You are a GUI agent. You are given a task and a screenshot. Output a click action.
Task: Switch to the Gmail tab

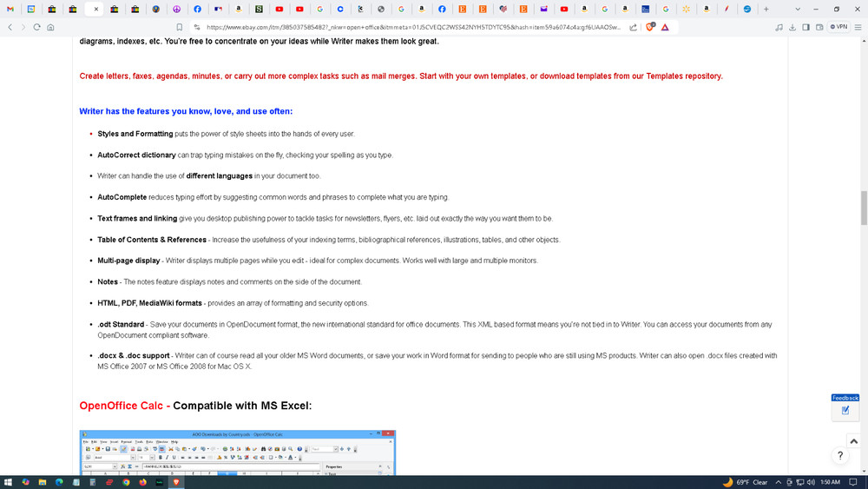click(10, 9)
